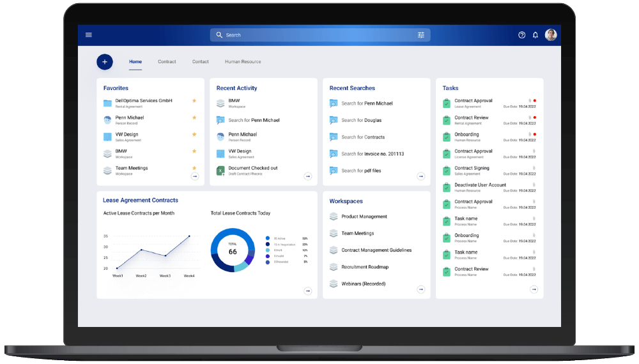Open the hamburger menu
This screenshot has width=639, height=364.
(x=88, y=35)
